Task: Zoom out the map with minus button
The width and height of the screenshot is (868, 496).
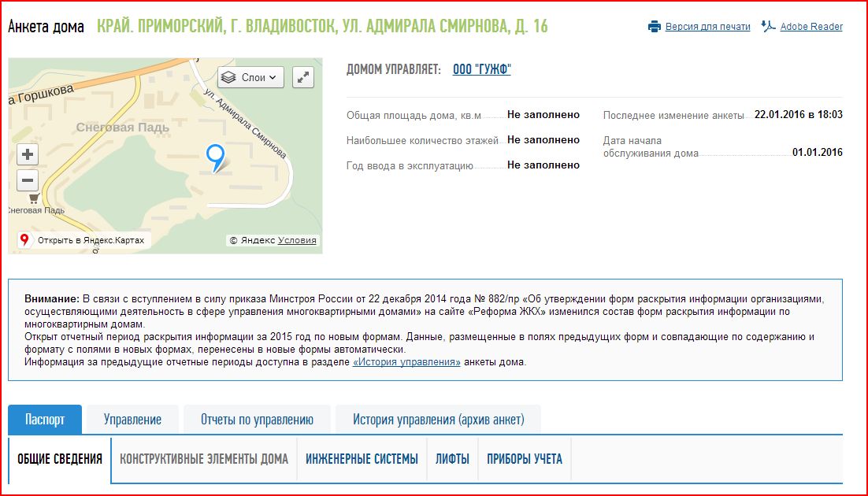Action: pyautogui.click(x=28, y=180)
